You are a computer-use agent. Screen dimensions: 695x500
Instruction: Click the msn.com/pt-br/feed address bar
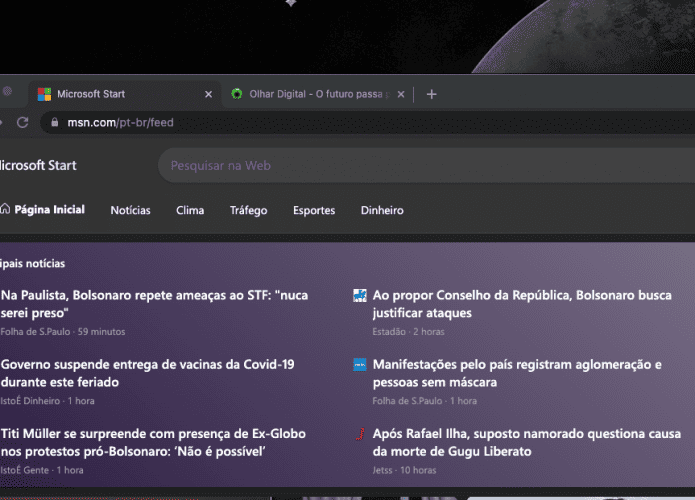tap(367, 122)
